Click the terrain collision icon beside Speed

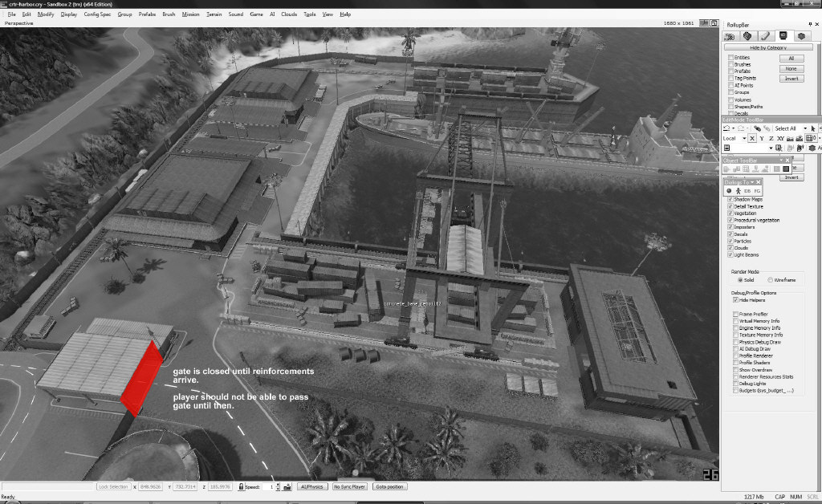[287, 486]
